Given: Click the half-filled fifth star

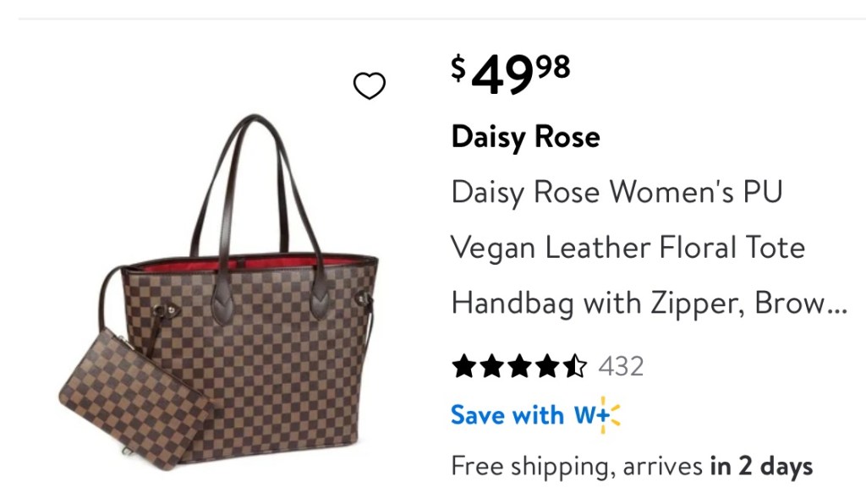Looking at the screenshot, I should click(x=575, y=366).
